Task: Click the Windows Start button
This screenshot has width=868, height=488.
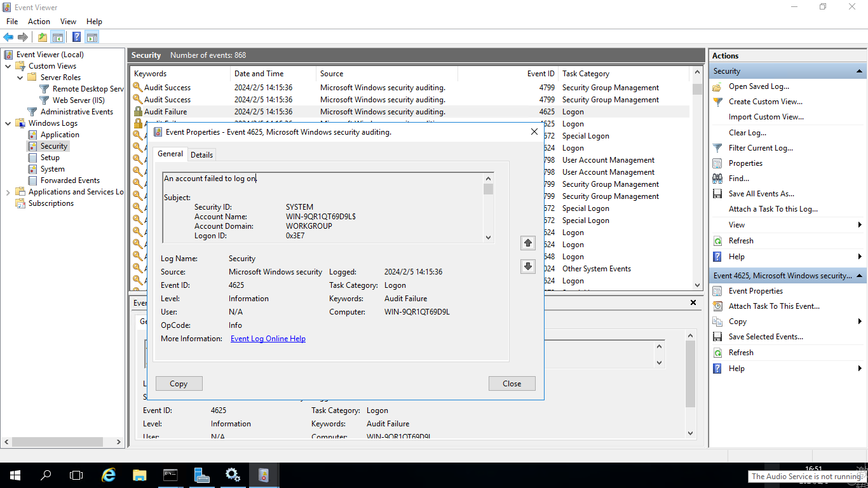Action: 15,475
